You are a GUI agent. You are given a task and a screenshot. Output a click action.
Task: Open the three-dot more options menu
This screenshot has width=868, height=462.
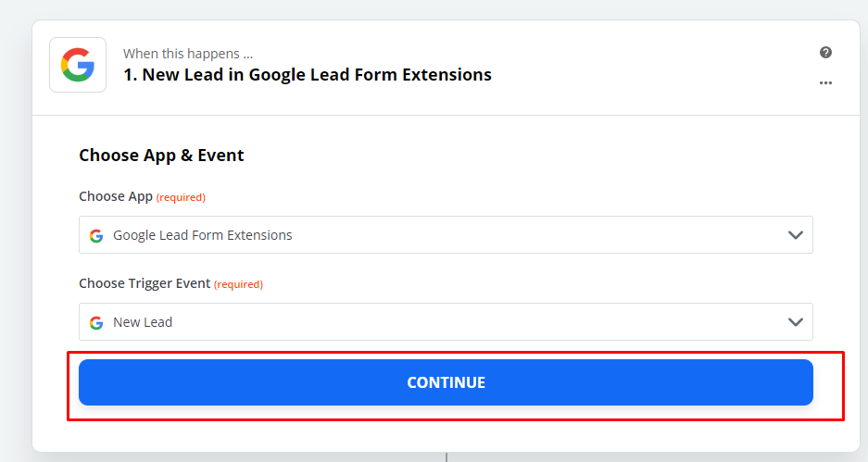pos(825,83)
